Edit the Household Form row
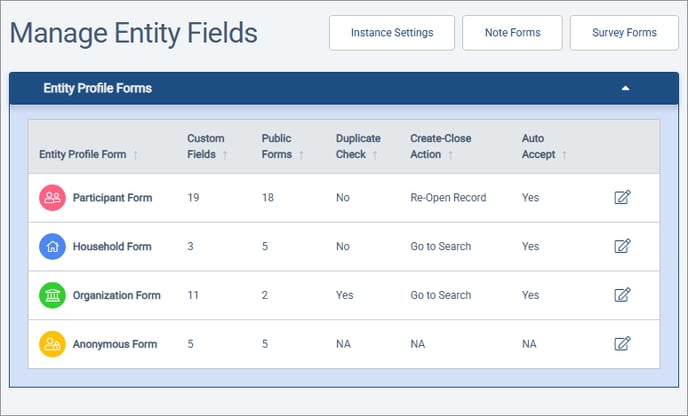This screenshot has height=416, width=688. [622, 246]
